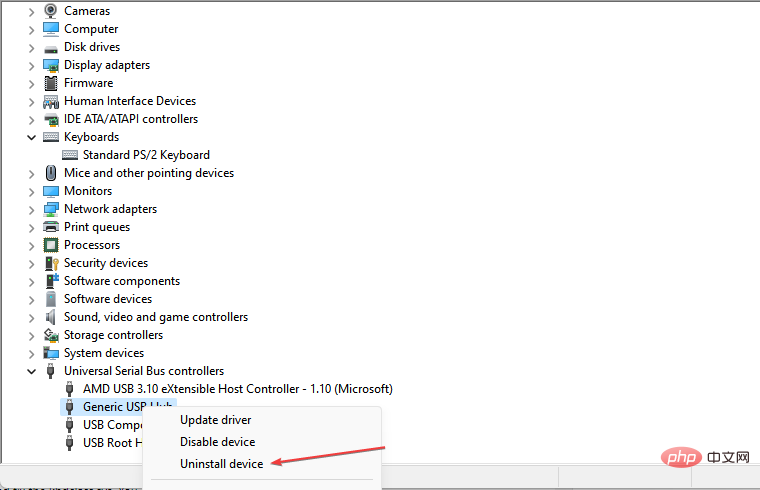The width and height of the screenshot is (760, 490).
Task: Expand the Mice and other pointing devices category
Action: pyautogui.click(x=32, y=174)
